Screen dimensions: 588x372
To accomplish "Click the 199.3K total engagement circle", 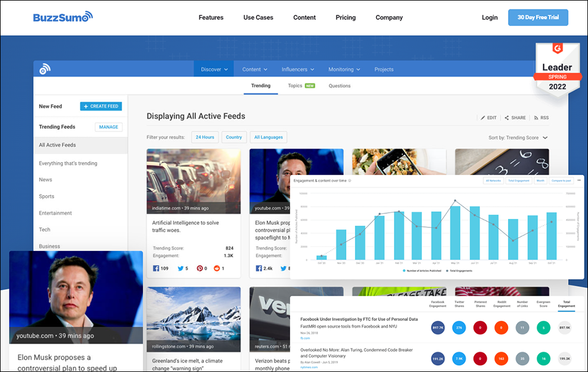I will [564, 358].
